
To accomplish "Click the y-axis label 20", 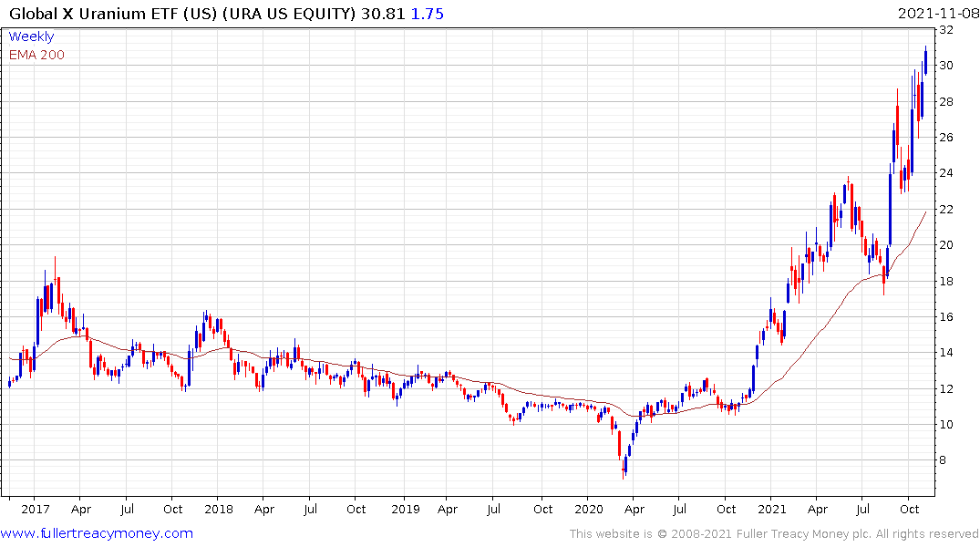I will point(946,245).
